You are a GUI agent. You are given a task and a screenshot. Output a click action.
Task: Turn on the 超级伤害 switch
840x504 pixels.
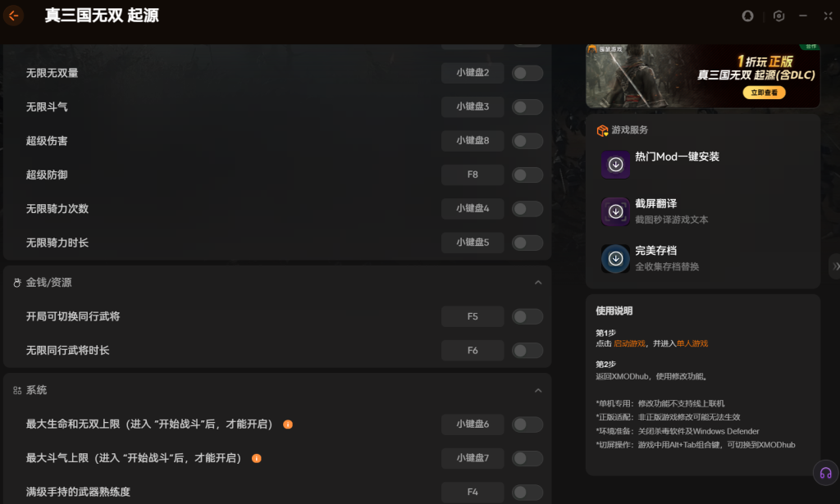point(527,141)
